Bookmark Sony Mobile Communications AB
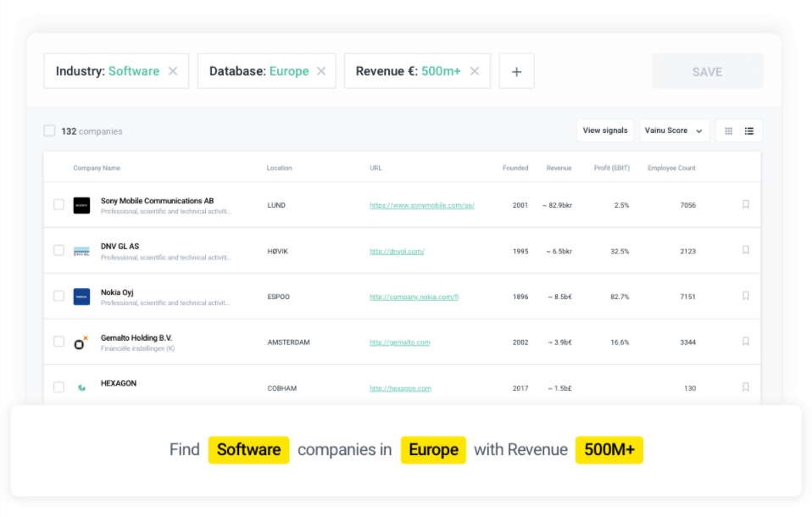The image size is (812, 517). click(x=746, y=204)
